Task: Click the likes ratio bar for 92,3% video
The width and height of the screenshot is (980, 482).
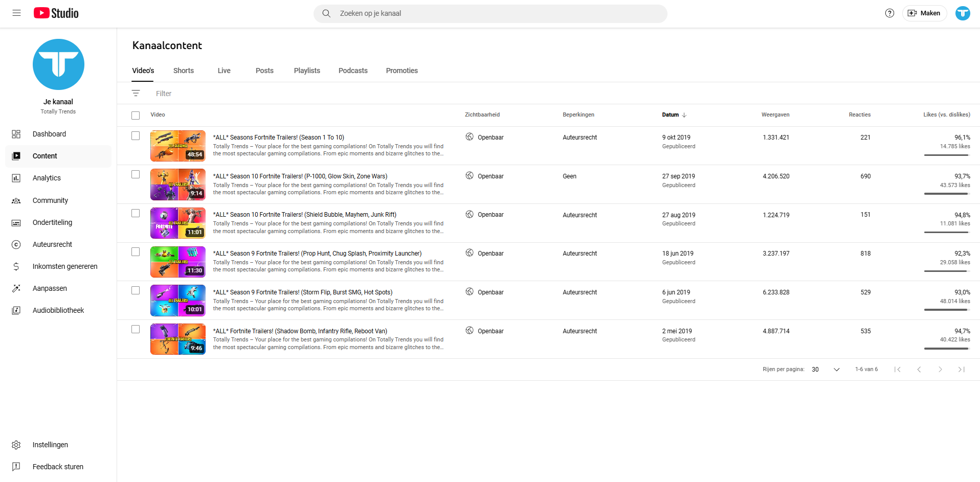Action: (946, 271)
